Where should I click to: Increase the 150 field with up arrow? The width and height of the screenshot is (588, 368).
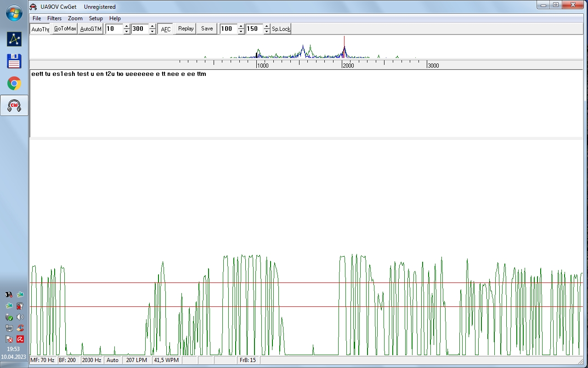coord(266,26)
